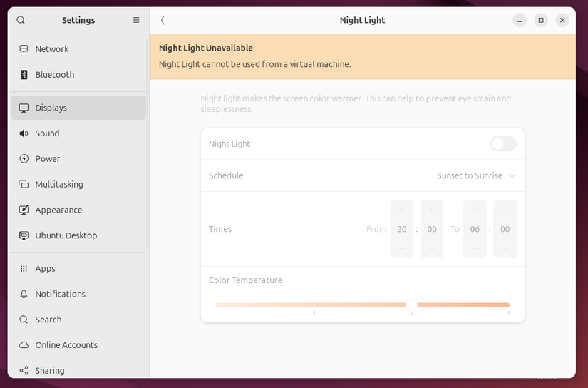Open the Appearance settings
Image resolution: width=588 pixels, height=388 pixels.
click(58, 210)
